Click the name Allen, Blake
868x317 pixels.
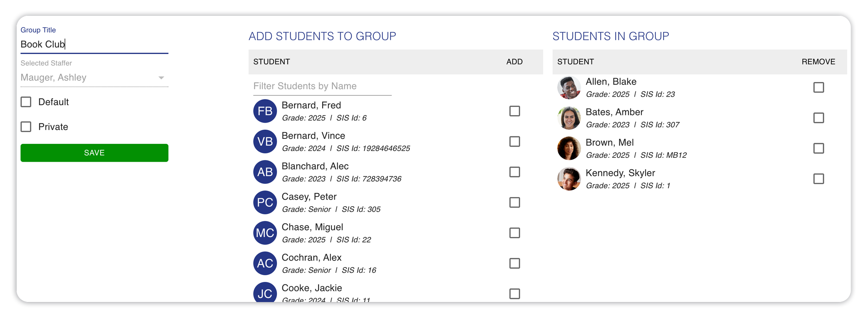tap(611, 82)
